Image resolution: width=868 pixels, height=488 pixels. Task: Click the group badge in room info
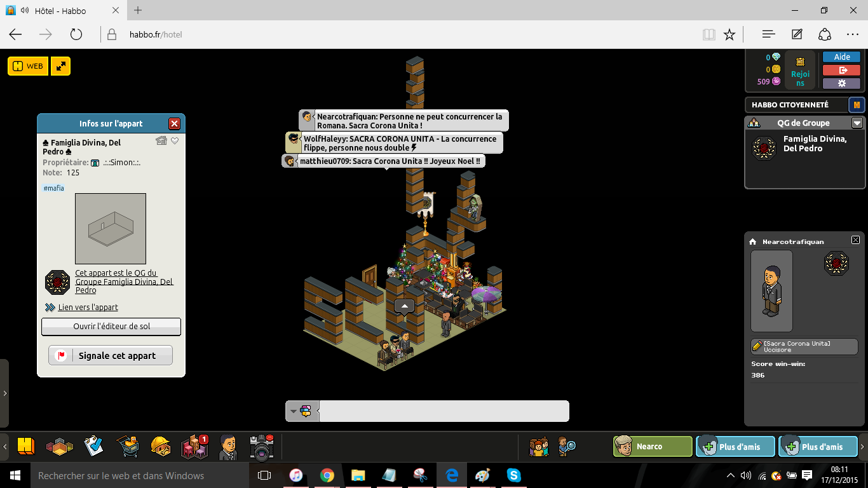click(x=57, y=282)
